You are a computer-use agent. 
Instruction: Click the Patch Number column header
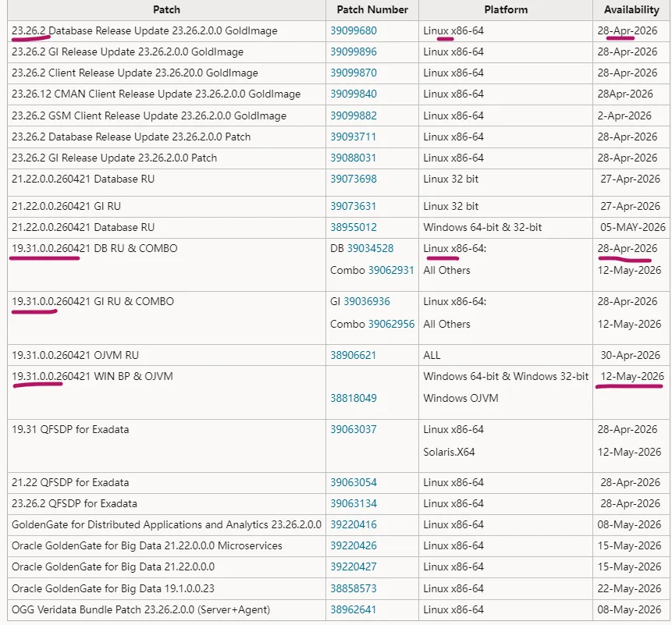coord(372,10)
